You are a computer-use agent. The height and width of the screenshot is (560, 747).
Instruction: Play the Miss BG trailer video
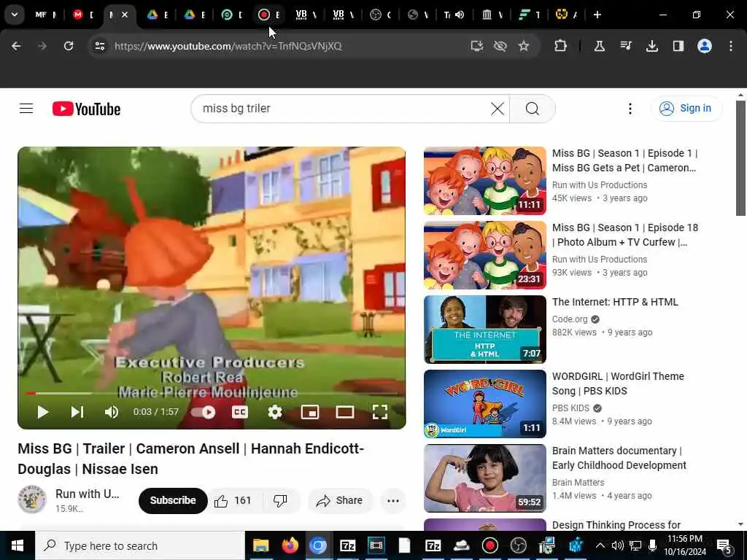pyautogui.click(x=42, y=412)
